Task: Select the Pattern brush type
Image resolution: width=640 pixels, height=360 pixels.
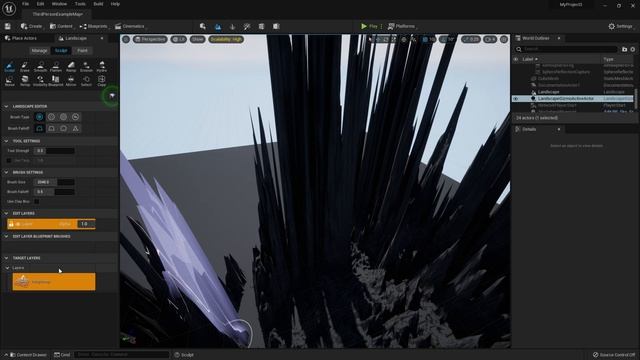Action: coord(63,117)
